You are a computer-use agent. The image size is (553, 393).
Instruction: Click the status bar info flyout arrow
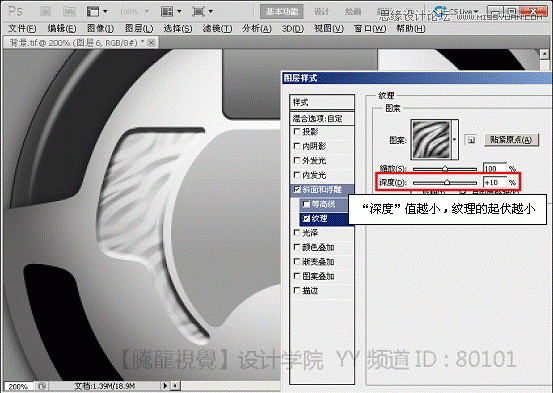165,386
